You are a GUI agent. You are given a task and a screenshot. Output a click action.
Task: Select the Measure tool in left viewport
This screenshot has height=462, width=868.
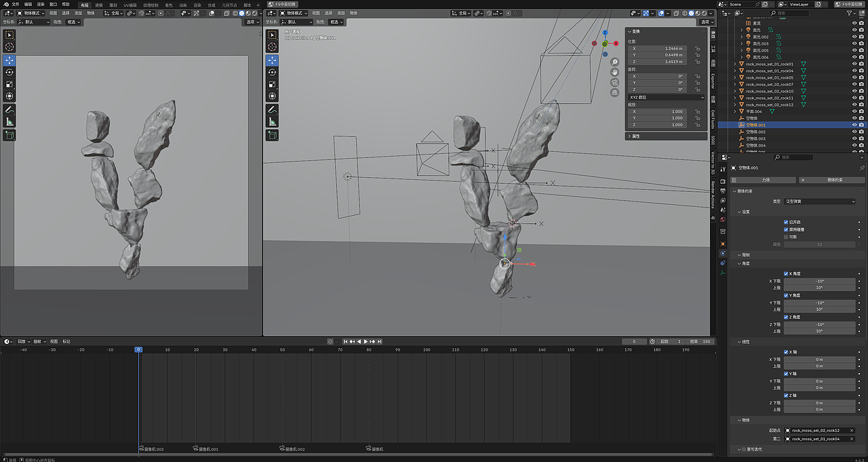(x=9, y=121)
